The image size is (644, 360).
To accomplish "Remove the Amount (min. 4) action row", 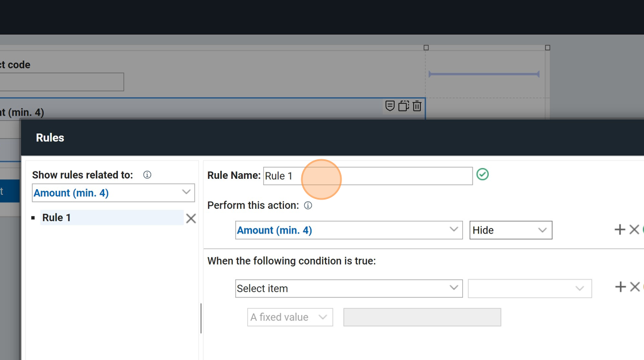I will (634, 230).
